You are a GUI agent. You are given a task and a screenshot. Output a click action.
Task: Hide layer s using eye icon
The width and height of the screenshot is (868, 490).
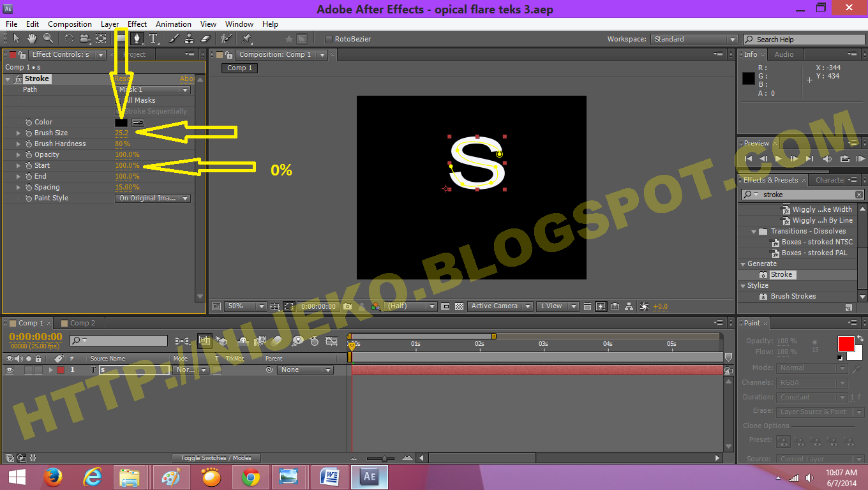click(x=10, y=370)
